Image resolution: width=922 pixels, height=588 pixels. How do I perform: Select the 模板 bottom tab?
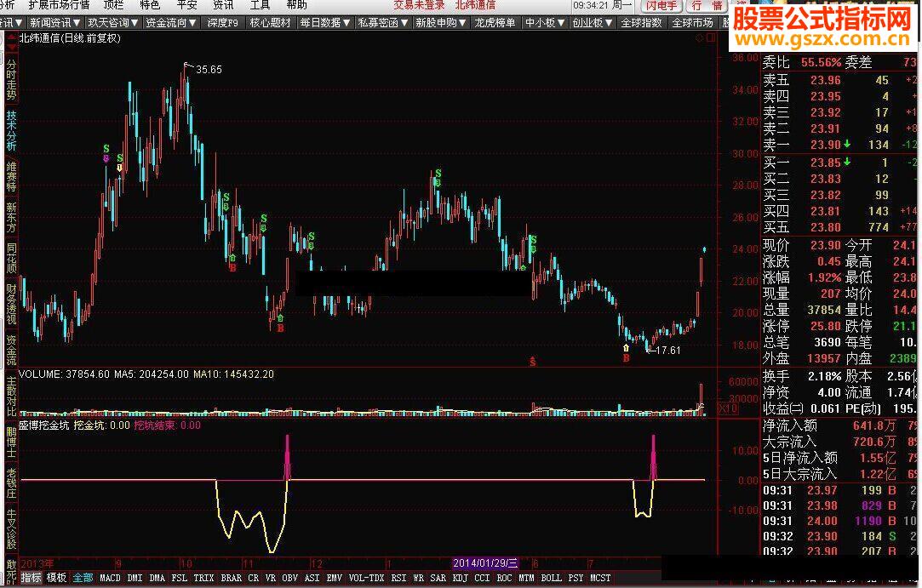pos(56,578)
